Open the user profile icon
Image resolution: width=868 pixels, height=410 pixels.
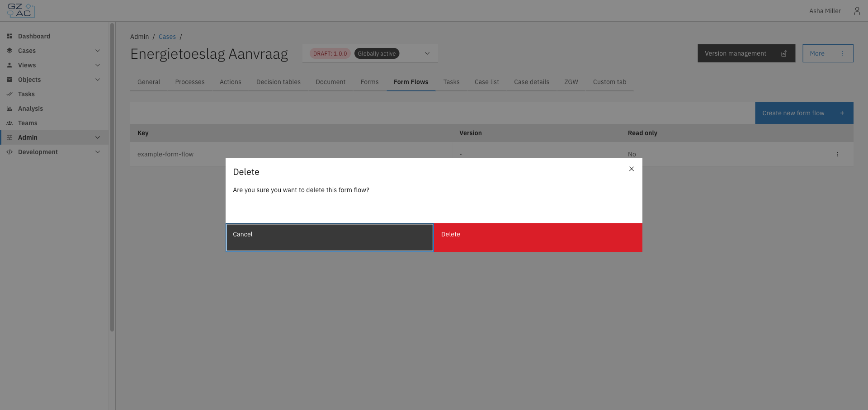pyautogui.click(x=857, y=11)
